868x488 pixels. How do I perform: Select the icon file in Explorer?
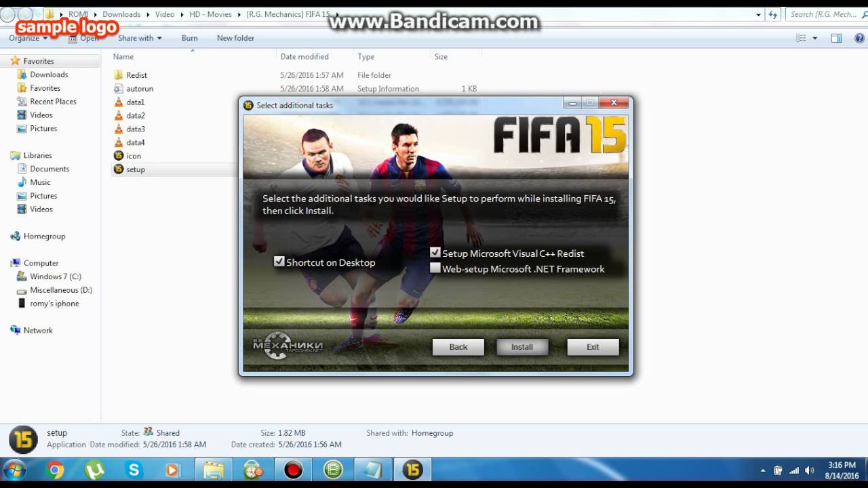point(134,156)
